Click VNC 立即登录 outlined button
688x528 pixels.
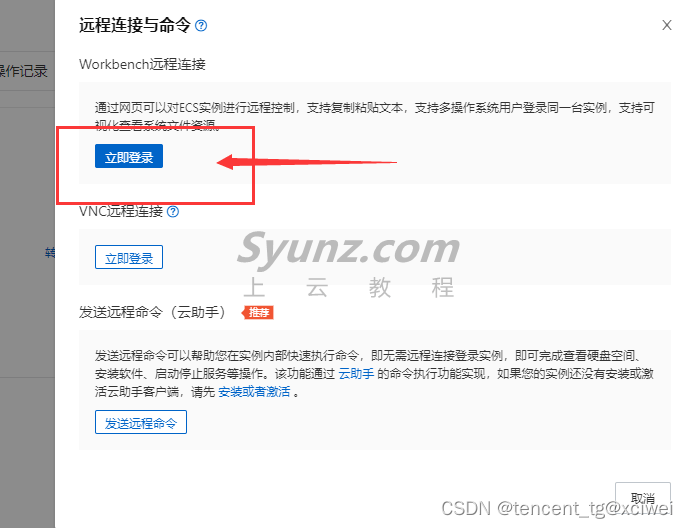coord(129,257)
